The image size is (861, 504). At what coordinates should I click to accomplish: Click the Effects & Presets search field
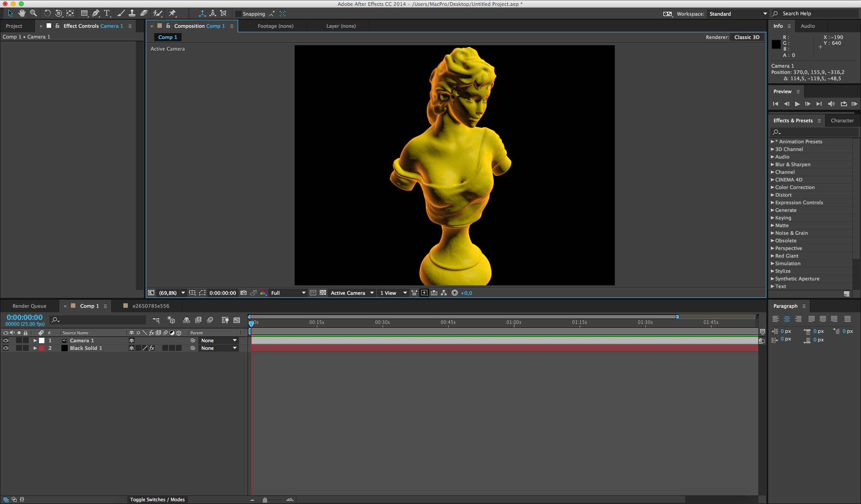coord(814,132)
